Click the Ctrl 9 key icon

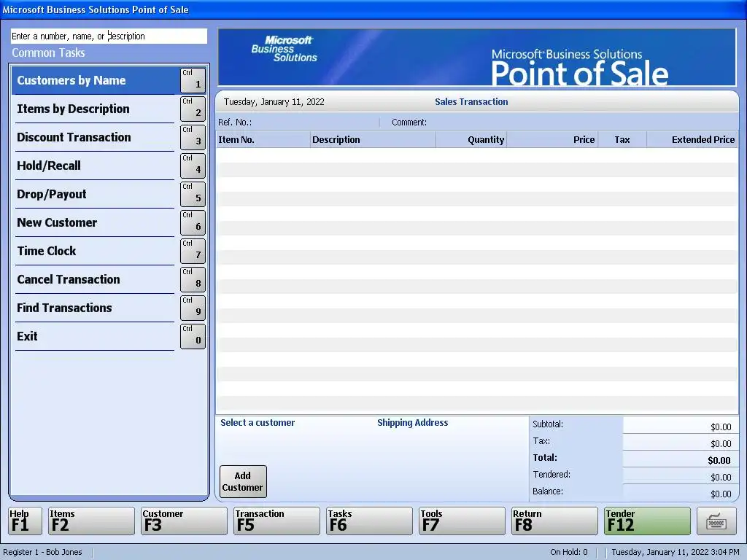[193, 308]
